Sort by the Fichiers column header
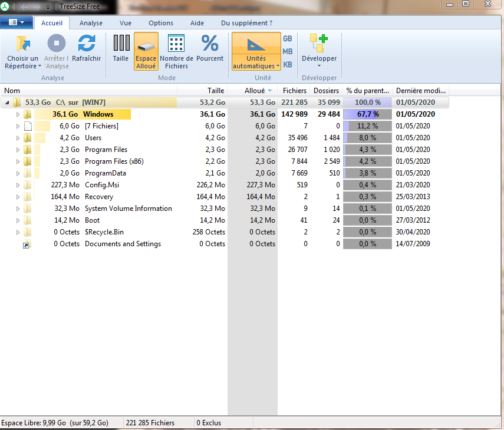The image size is (504, 430). (294, 91)
